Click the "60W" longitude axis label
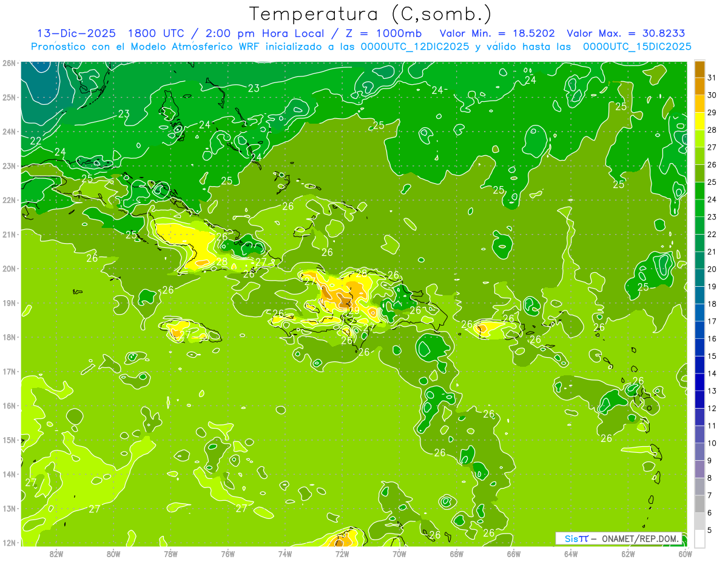728x562 pixels. coord(686,554)
